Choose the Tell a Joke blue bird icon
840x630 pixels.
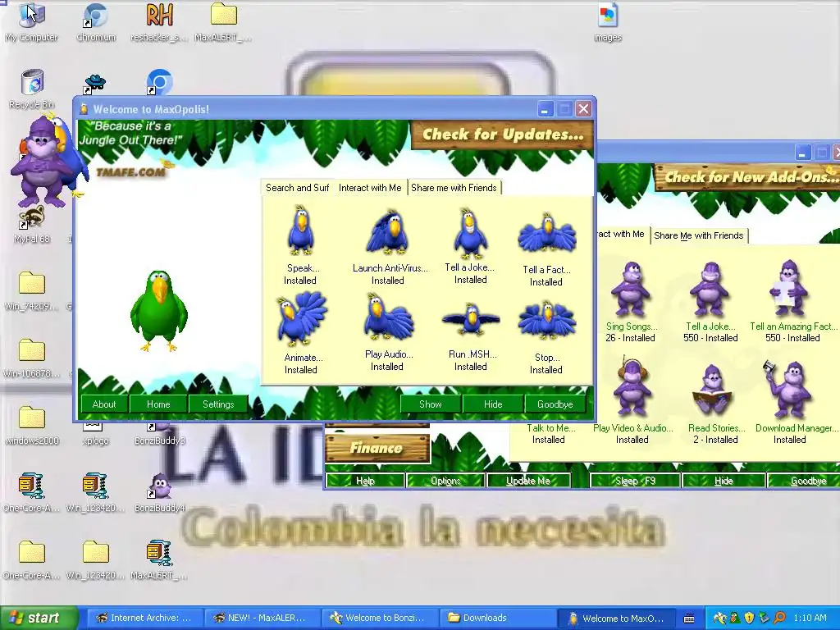click(470, 234)
